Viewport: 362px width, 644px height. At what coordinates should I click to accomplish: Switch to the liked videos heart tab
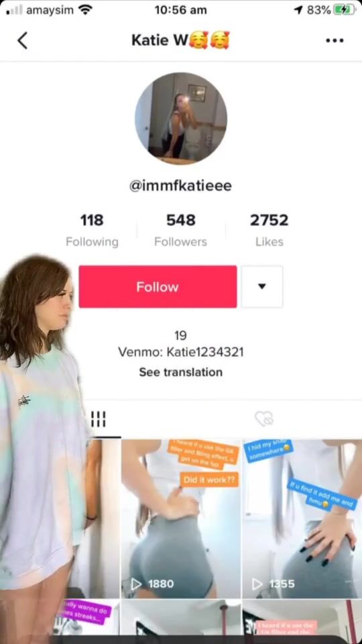[264, 419]
